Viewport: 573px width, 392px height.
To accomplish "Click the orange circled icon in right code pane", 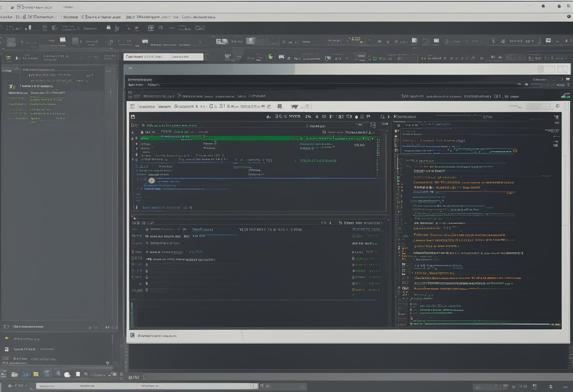I will click(515, 151).
